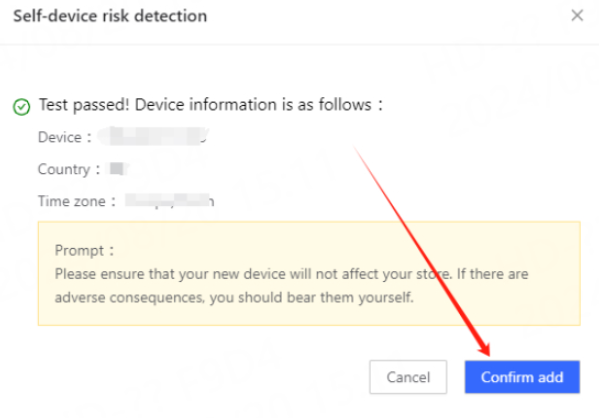Close the Self-device risk detection dialog
599x418 pixels.
click(577, 15)
